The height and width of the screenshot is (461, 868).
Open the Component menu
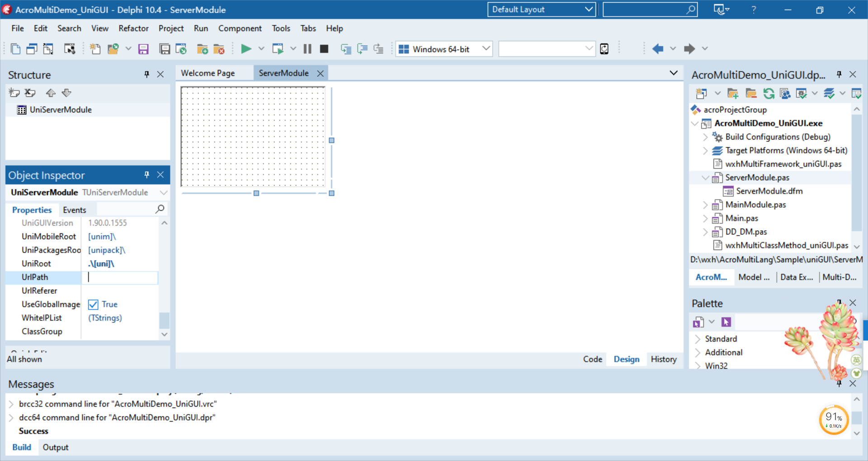240,28
